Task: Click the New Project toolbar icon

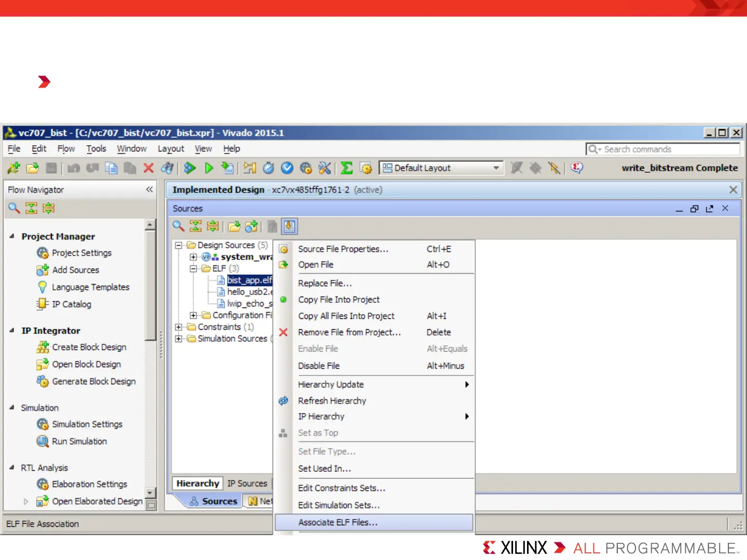Action: (x=13, y=168)
